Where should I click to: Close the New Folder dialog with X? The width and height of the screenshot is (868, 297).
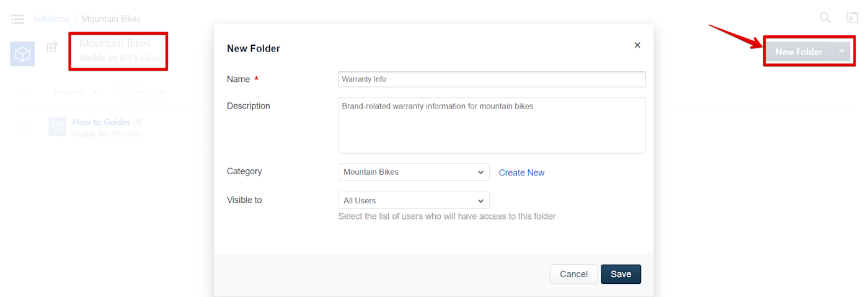point(637,45)
